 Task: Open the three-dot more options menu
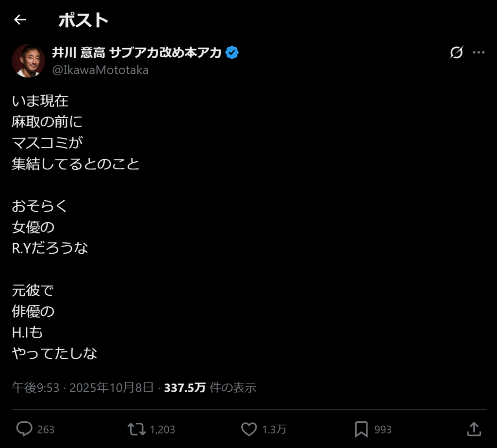coord(479,52)
